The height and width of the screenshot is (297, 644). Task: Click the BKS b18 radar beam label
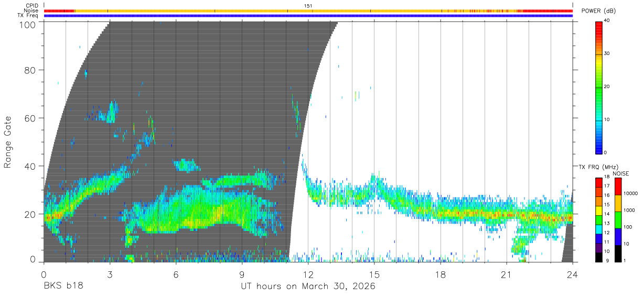[x=63, y=287]
